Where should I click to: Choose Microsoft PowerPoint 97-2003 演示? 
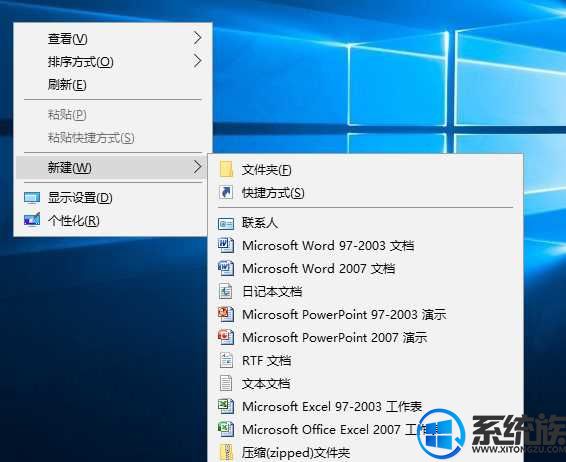point(365,314)
